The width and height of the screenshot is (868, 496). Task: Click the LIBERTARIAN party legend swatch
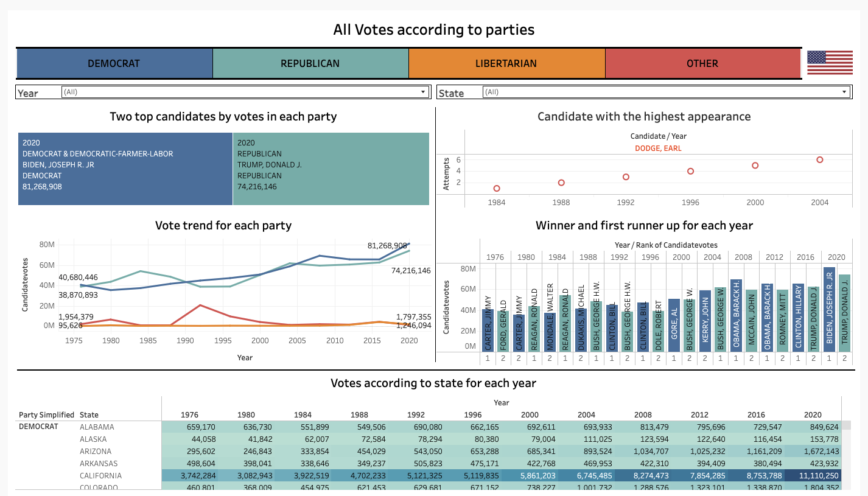click(506, 63)
